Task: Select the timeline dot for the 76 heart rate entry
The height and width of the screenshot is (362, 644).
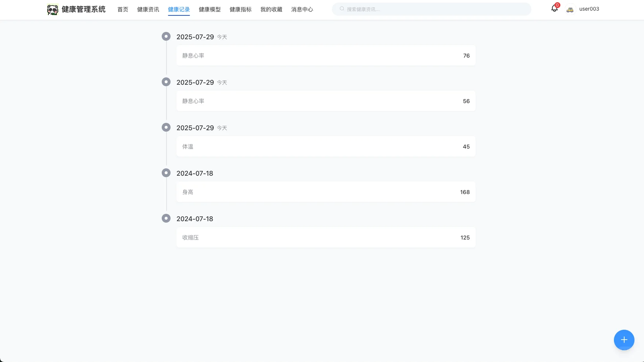Action: point(166,36)
